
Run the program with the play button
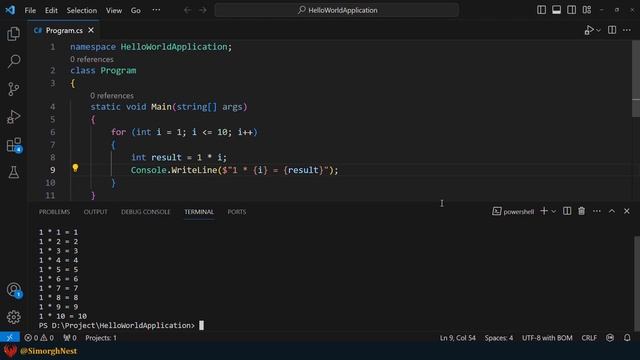point(589,30)
